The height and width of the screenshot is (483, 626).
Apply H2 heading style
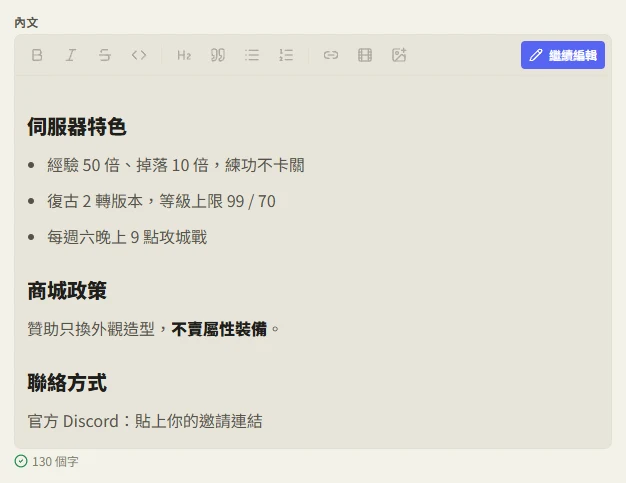tap(184, 55)
